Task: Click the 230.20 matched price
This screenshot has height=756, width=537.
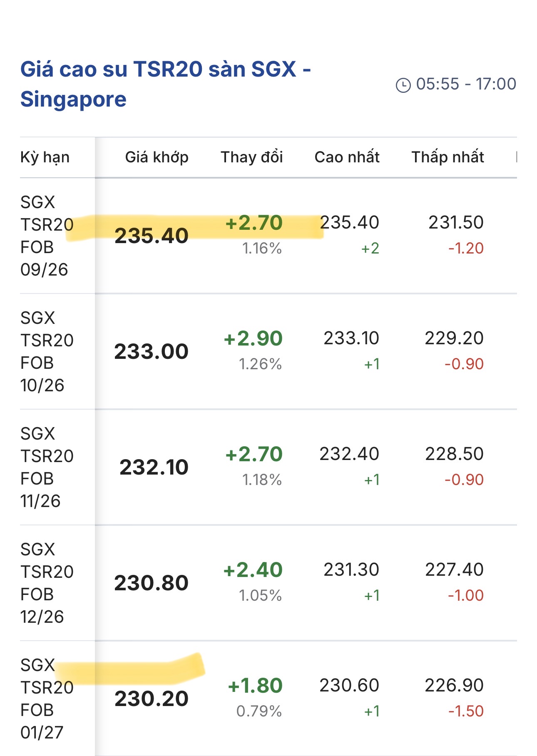Action: 152,699
